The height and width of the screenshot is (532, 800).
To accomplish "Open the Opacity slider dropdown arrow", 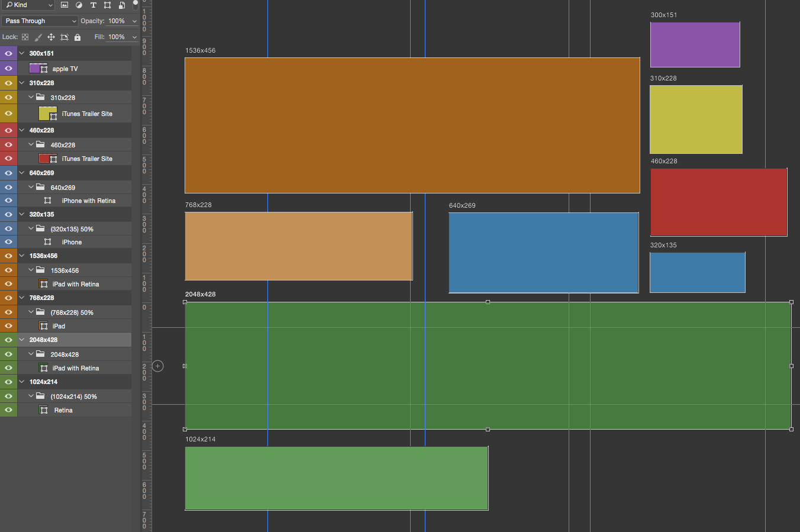I will pyautogui.click(x=134, y=21).
